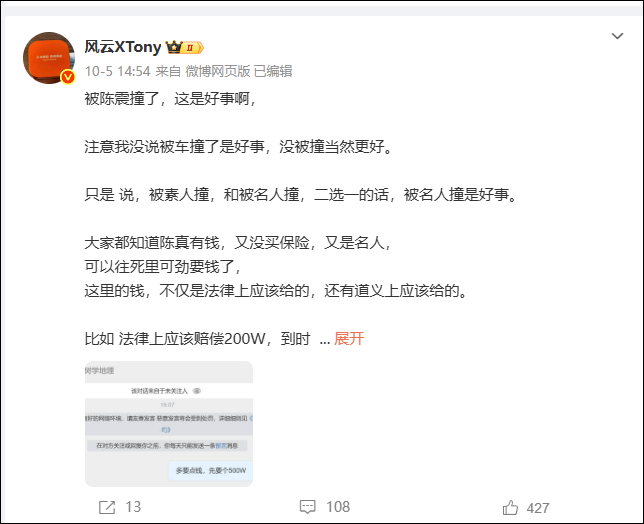Viewport: 644px width, 524px height.
Task: Click the crown membership icon
Action: click(x=174, y=47)
